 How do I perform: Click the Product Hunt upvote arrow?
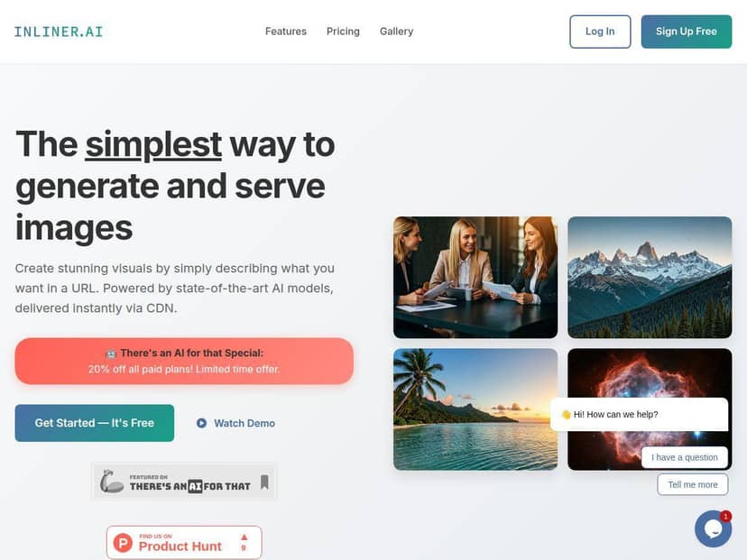coord(244,537)
